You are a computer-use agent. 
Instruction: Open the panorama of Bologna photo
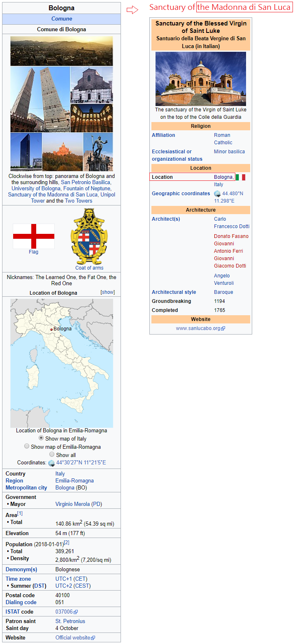[62, 51]
